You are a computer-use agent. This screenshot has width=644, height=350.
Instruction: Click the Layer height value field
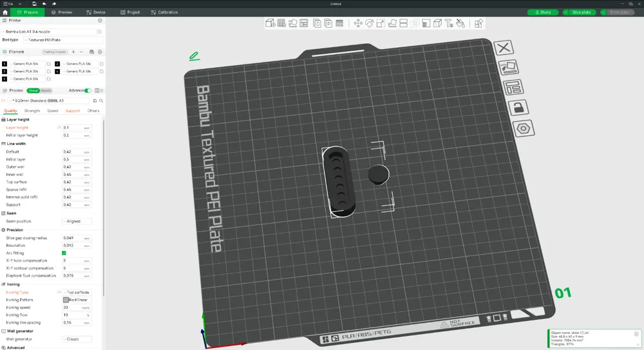77,128
